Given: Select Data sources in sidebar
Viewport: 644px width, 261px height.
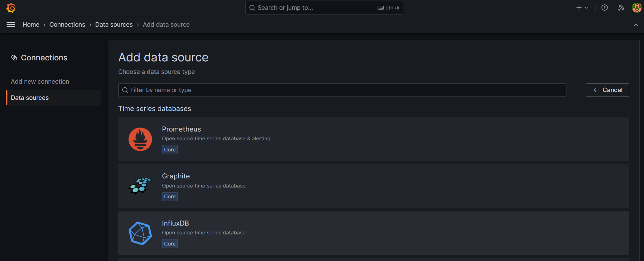Looking at the screenshot, I should [x=54, y=98].
